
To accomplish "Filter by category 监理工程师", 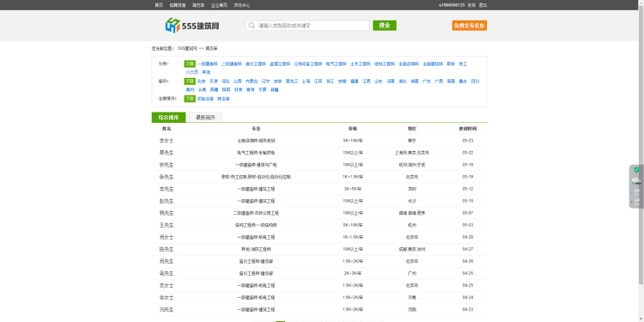I will [280, 64].
